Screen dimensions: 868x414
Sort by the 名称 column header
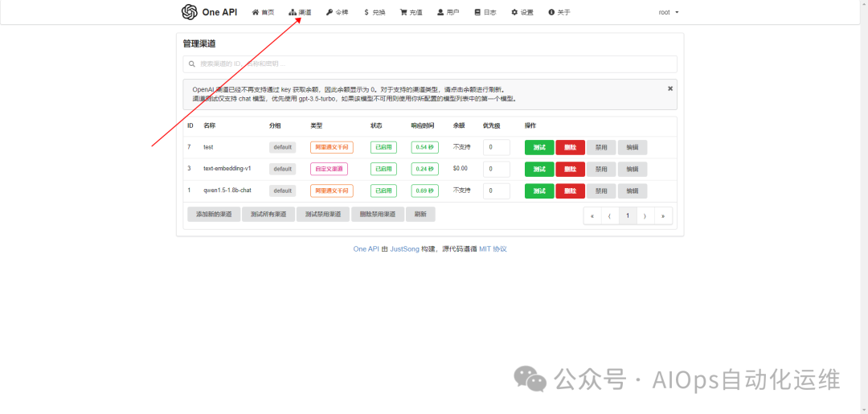[209, 125]
